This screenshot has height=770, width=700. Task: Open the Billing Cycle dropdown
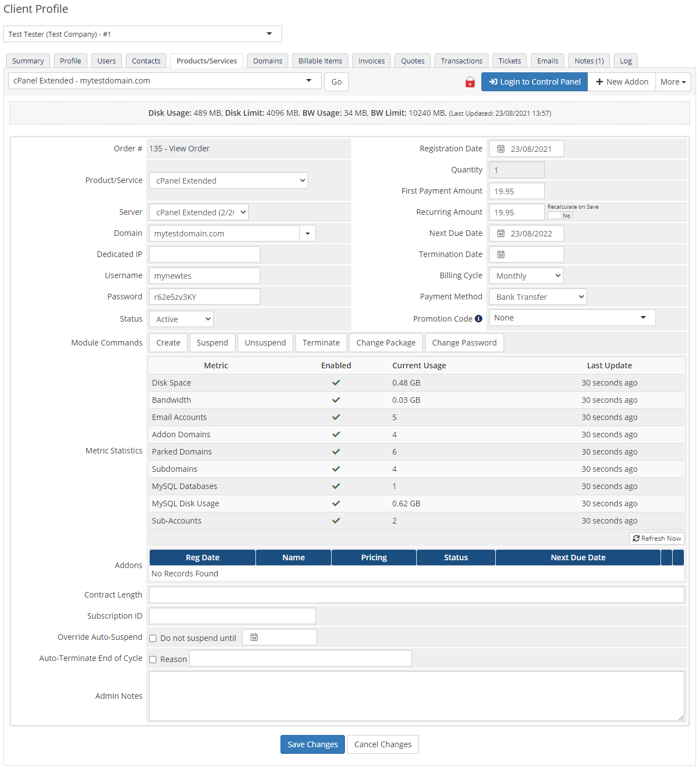point(525,275)
